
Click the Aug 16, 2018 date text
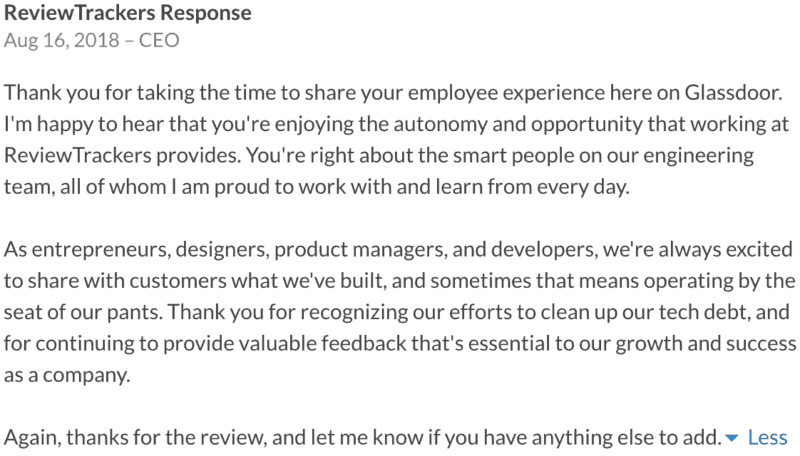pyautogui.click(x=61, y=40)
